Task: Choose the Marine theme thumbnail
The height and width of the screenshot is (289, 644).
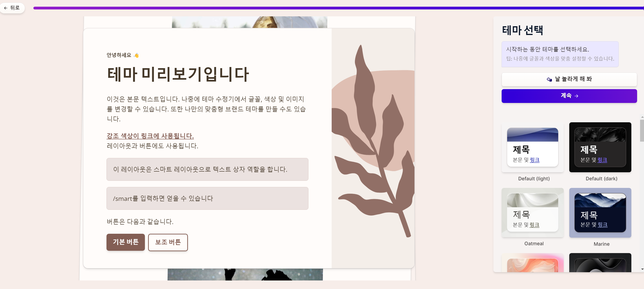Action: click(x=600, y=213)
